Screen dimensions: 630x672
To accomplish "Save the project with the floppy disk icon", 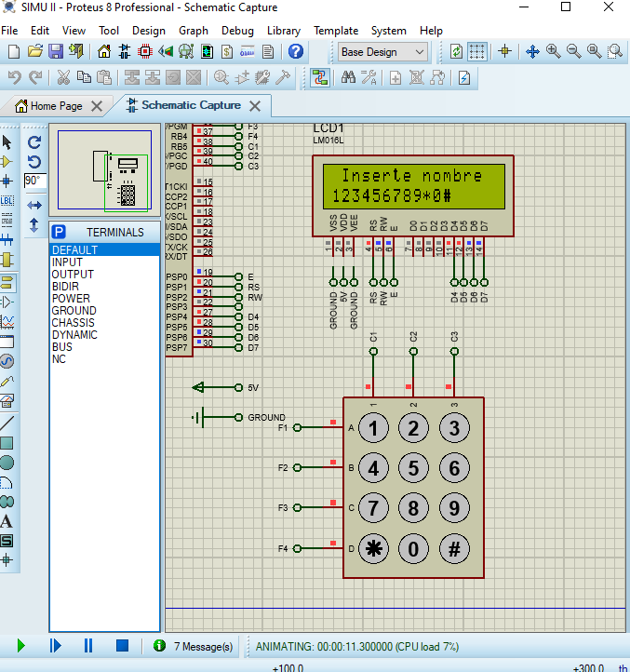I will [56, 52].
